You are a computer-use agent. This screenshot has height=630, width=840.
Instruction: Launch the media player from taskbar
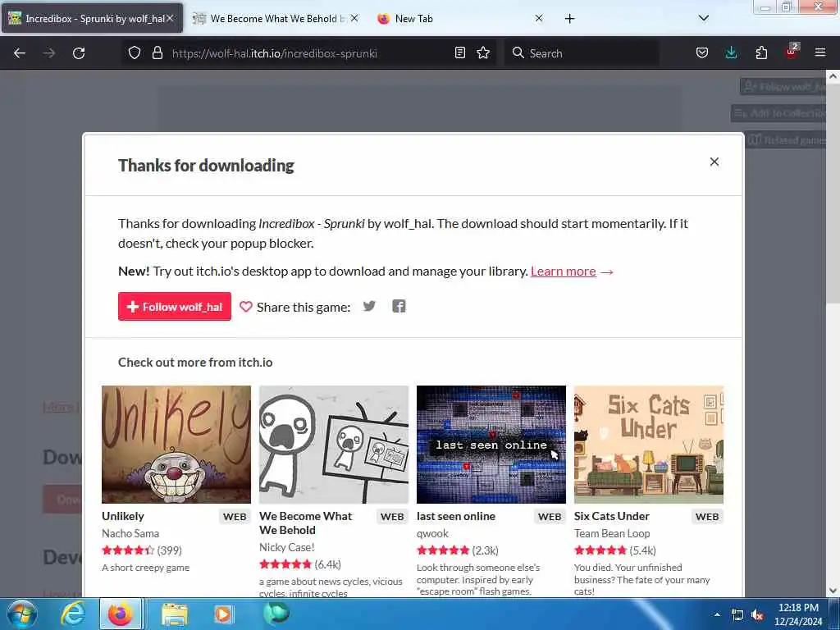pos(223,614)
